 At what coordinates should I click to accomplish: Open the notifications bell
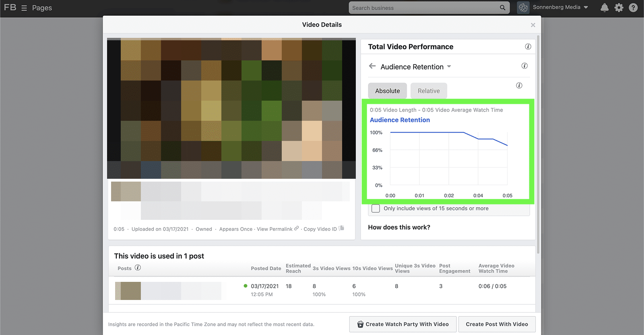pos(604,8)
